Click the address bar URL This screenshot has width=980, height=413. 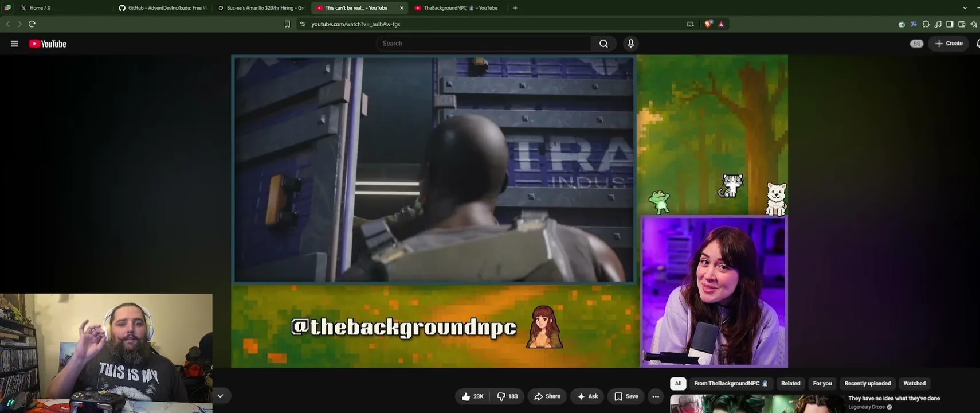point(356,24)
